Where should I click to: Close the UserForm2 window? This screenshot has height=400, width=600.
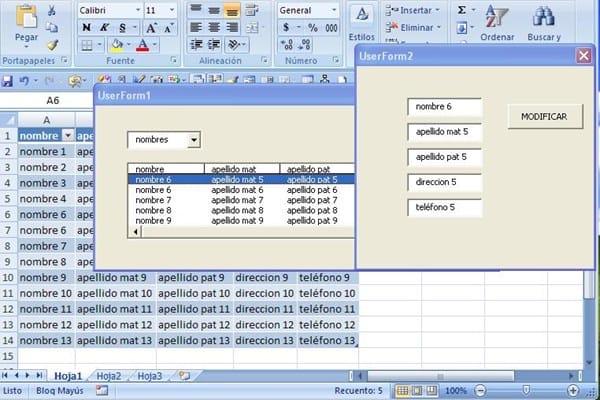tap(584, 56)
